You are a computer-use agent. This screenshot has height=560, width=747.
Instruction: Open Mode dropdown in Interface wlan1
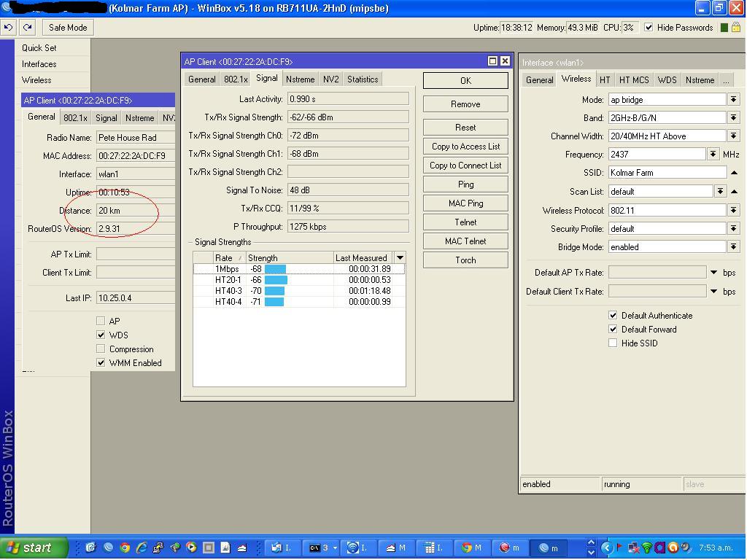point(734,99)
